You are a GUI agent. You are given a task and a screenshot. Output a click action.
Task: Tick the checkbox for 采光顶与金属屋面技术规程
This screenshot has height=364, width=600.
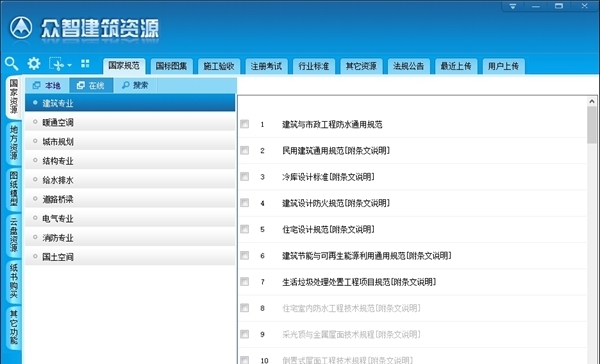tap(245, 334)
